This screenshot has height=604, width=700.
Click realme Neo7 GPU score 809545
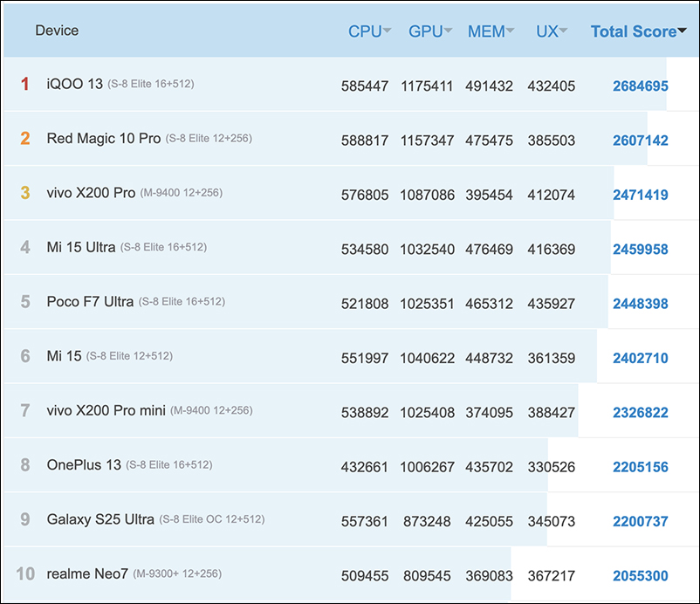click(x=427, y=576)
